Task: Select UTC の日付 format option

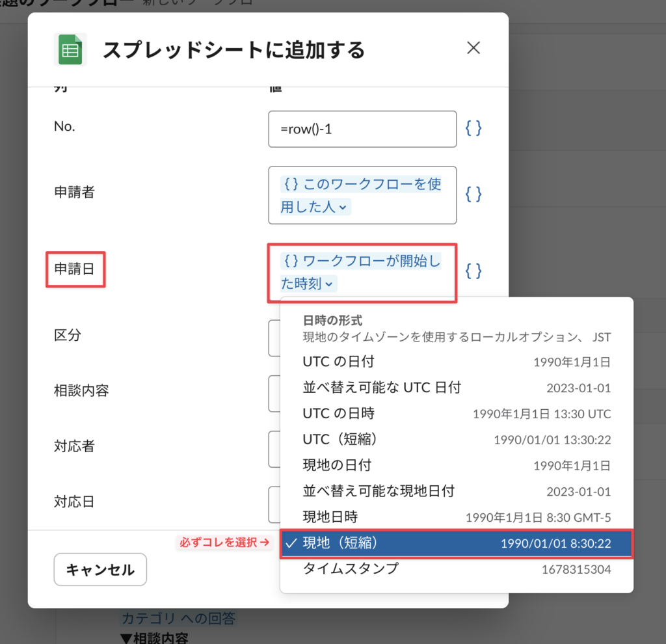Action: 456,361
